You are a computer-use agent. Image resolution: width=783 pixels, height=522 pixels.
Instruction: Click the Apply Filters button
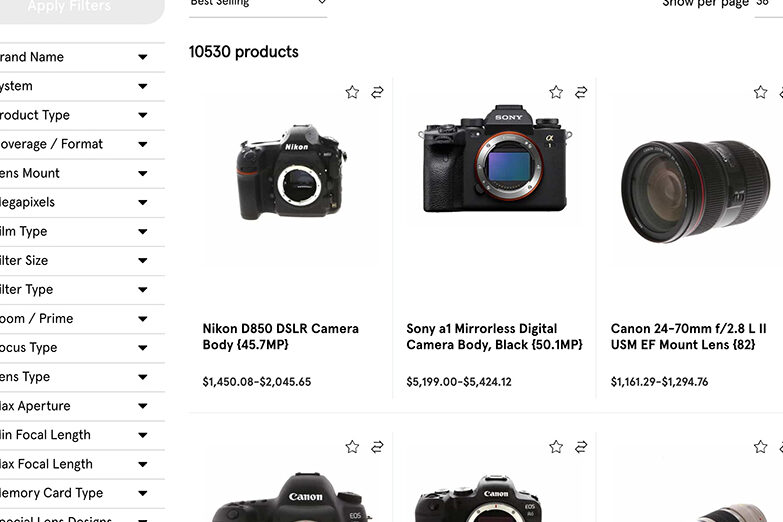coord(70,8)
